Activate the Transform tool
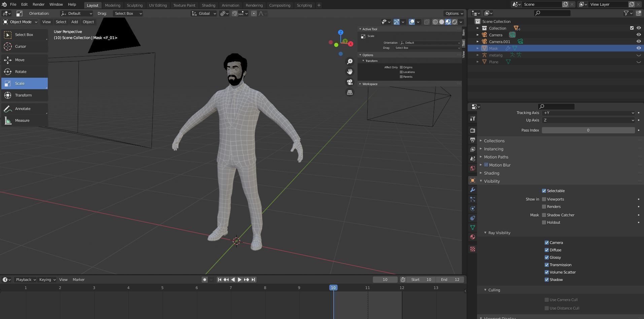 click(x=25, y=95)
